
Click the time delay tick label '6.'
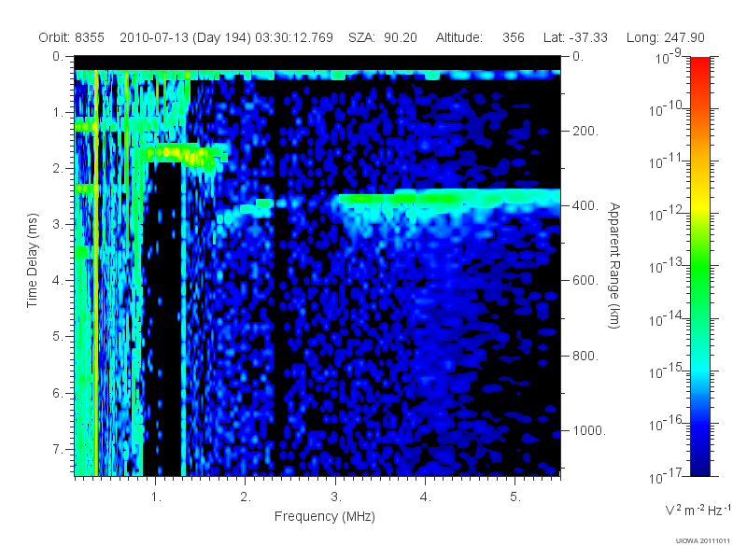57,393
